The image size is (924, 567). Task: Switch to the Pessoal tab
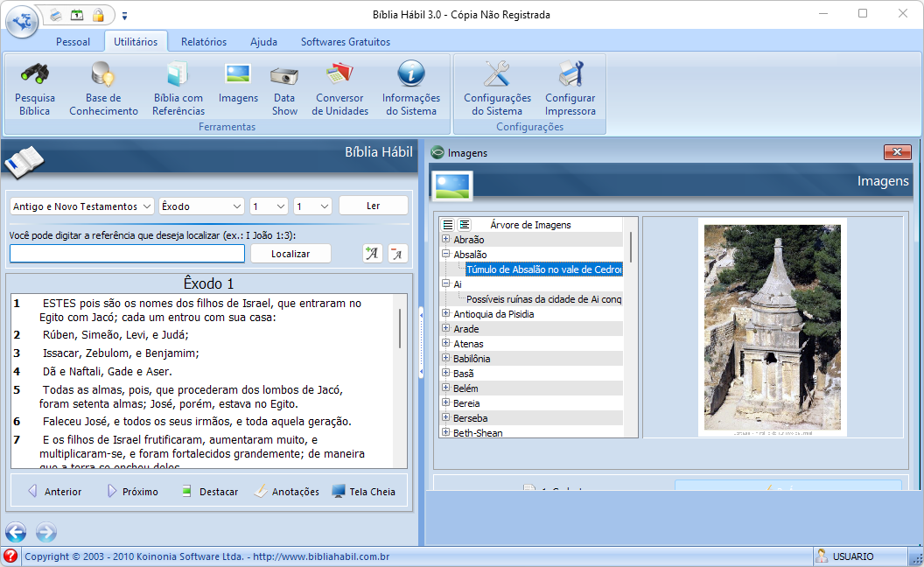[73, 42]
